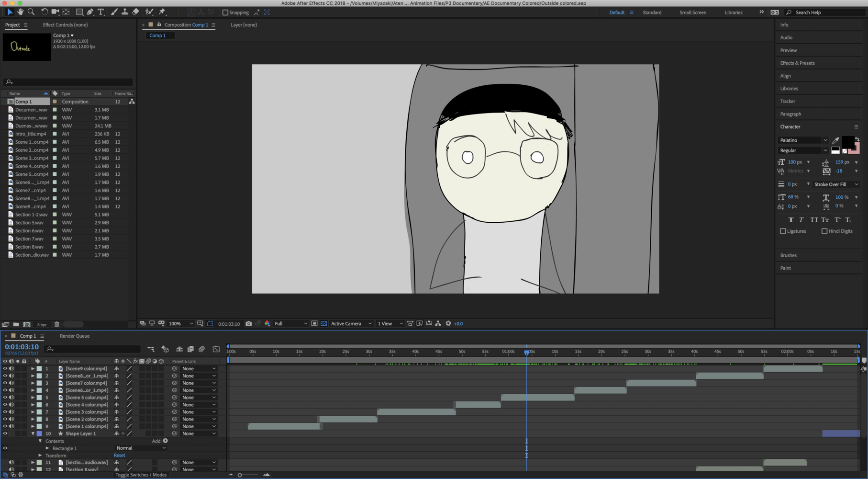Select Scene 5 file in Project list
Screen dimensions: 868x479
click(32, 174)
